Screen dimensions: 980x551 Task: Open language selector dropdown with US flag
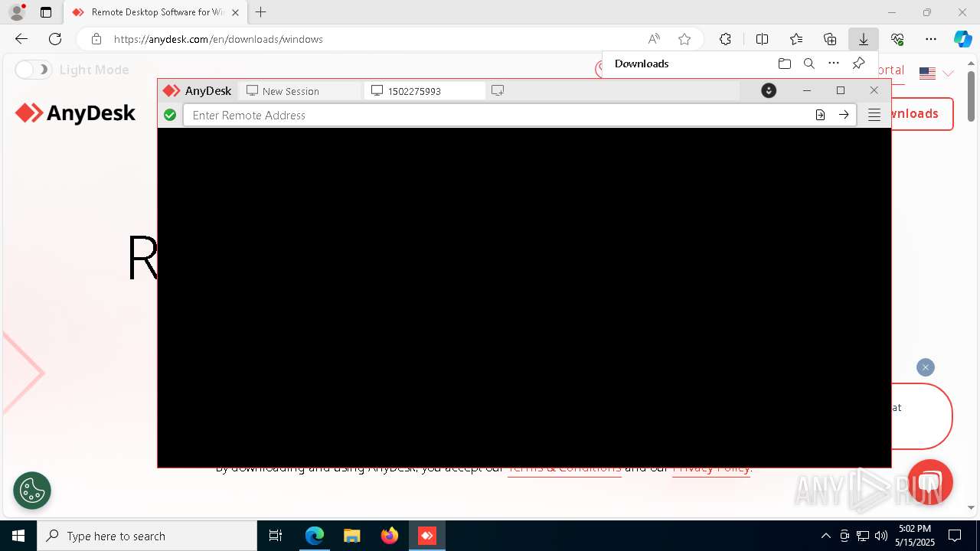click(x=936, y=73)
